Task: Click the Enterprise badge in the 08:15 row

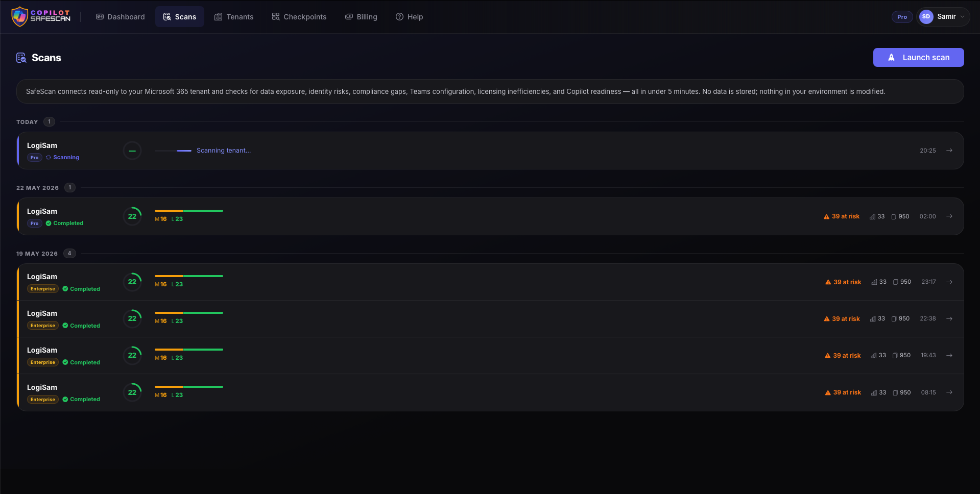Action: (x=43, y=400)
